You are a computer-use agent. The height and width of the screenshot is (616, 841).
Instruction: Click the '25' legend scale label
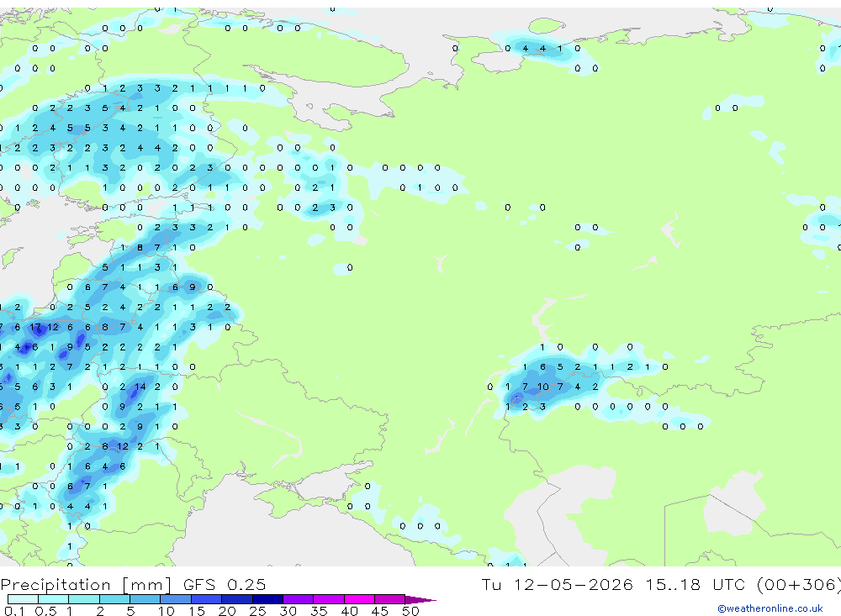[257, 611]
